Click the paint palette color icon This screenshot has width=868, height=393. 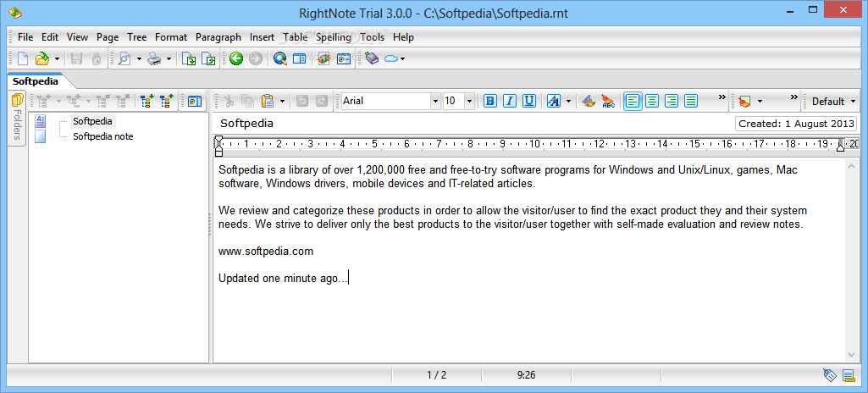click(x=589, y=101)
